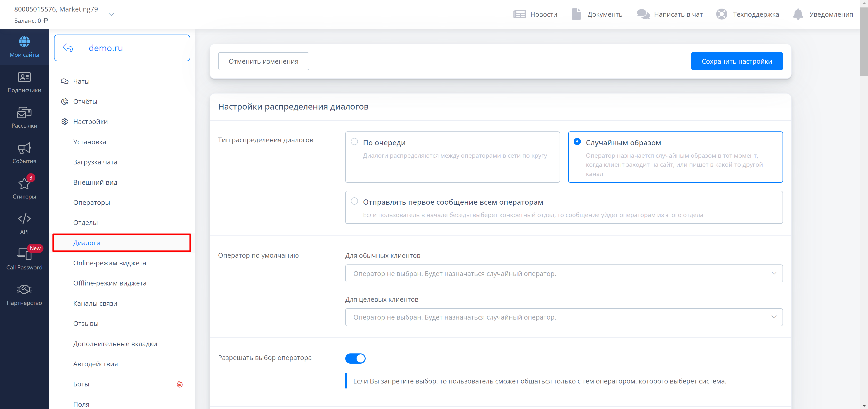The image size is (868, 409).
Task: Click the back arrow beside demo.ru
Action: point(68,48)
